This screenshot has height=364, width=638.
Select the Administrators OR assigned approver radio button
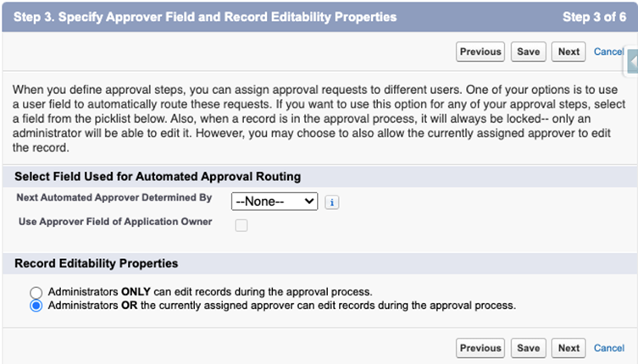click(x=36, y=306)
